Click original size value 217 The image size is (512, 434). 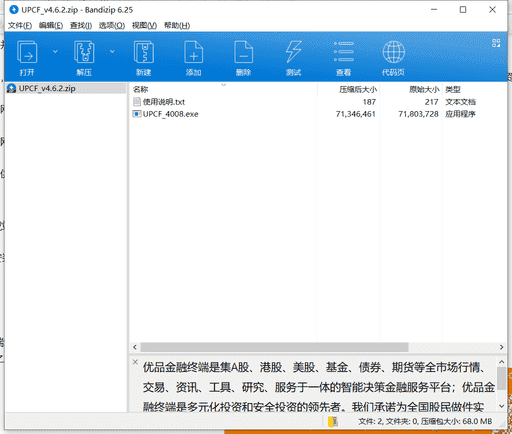(x=431, y=102)
